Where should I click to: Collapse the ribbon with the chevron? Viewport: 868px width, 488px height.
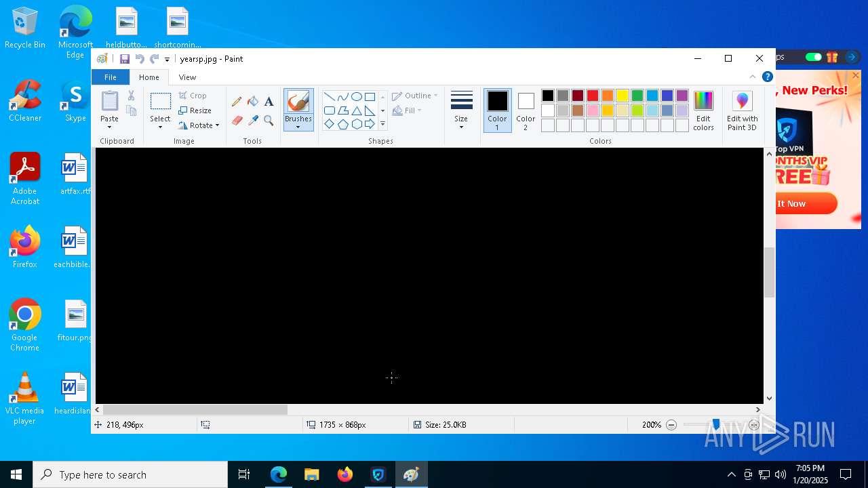click(x=752, y=77)
